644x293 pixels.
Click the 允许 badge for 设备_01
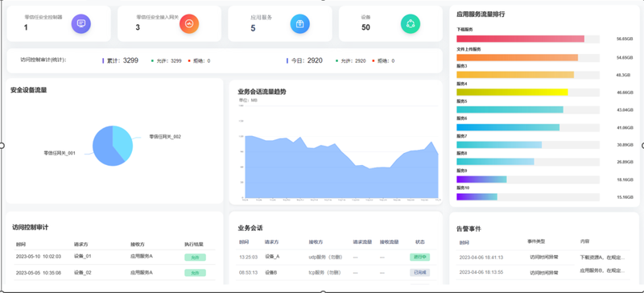(195, 258)
